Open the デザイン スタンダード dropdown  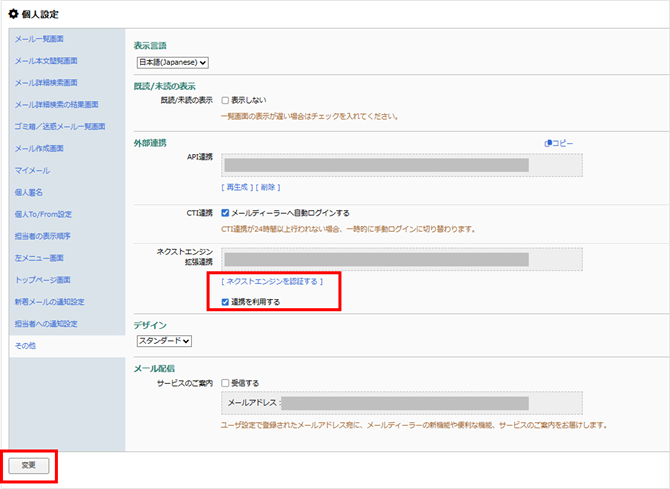[x=164, y=341]
